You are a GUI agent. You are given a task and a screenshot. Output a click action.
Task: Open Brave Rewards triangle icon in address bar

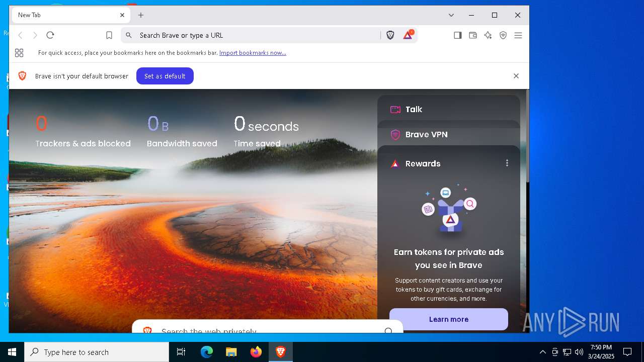click(408, 35)
